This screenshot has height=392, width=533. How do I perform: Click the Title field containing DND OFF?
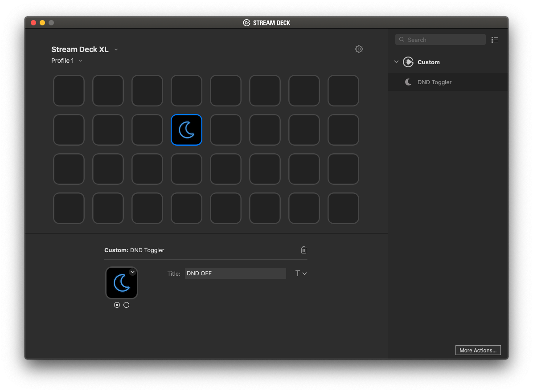[x=235, y=274]
